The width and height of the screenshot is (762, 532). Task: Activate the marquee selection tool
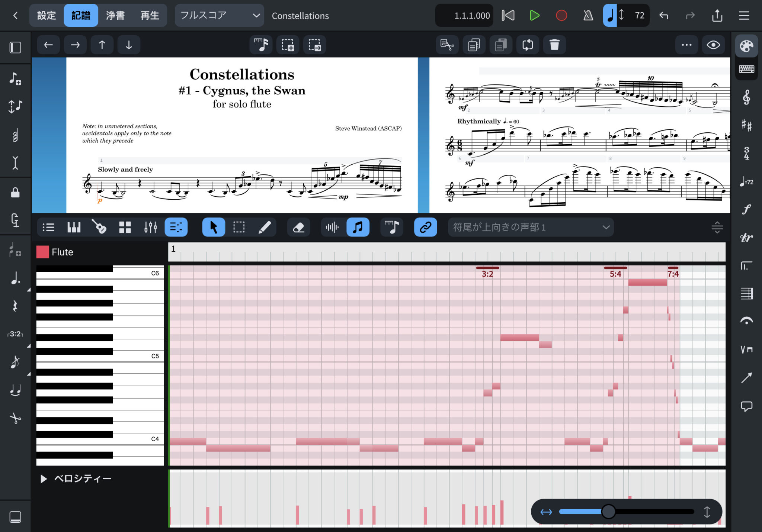pos(238,227)
